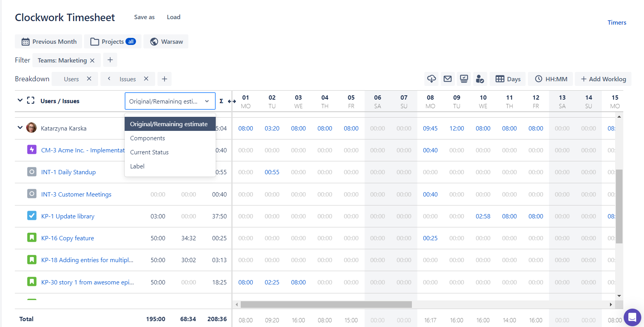The width and height of the screenshot is (644, 327).
Task: Collapse all rows using Users / Issues chevron
Action: tap(20, 101)
